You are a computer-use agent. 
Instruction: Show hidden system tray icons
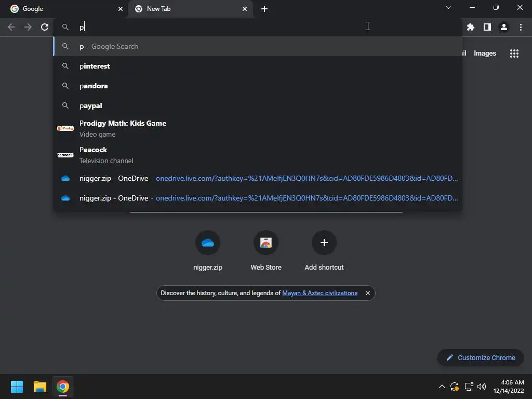(x=442, y=387)
